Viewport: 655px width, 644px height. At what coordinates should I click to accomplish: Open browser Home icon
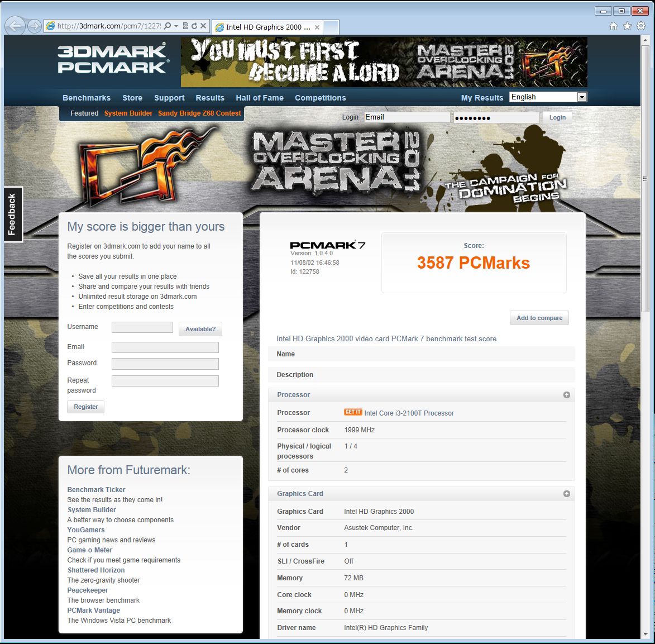[x=613, y=26]
